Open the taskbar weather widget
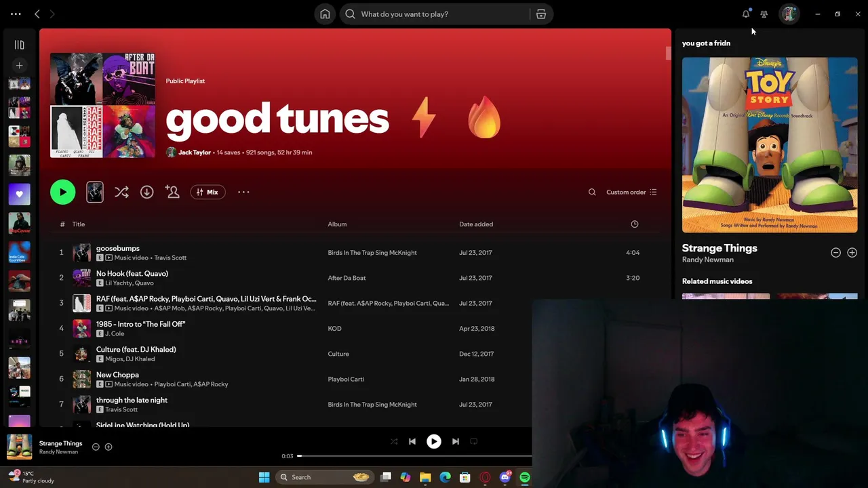Image resolution: width=868 pixels, height=488 pixels. pos(31,477)
